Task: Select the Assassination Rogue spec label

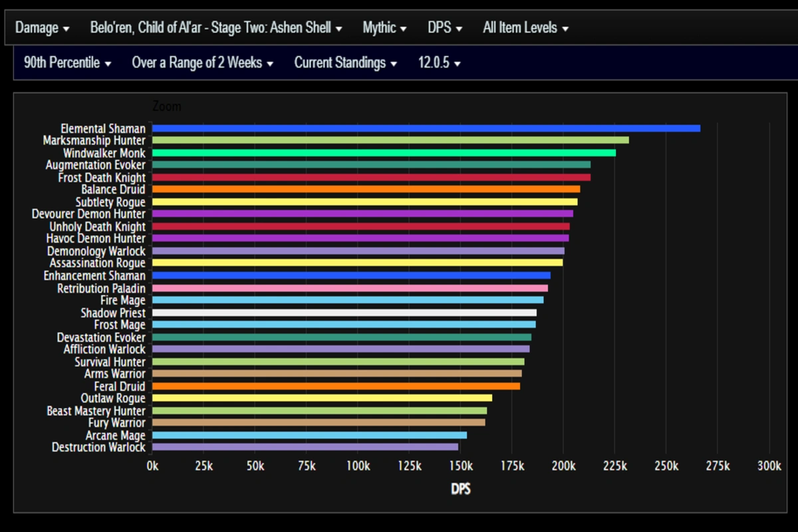Action: click(x=98, y=263)
